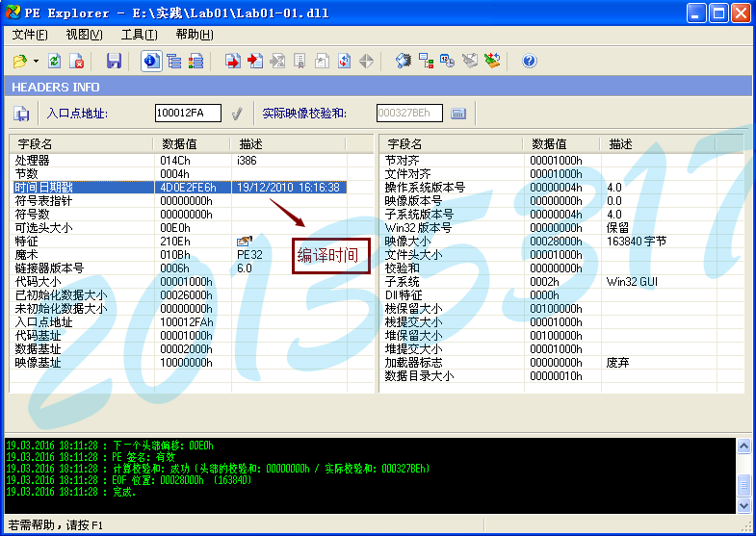The width and height of the screenshot is (756, 536).
Task: Save headers info with the document-disk icon
Action: tap(21, 114)
